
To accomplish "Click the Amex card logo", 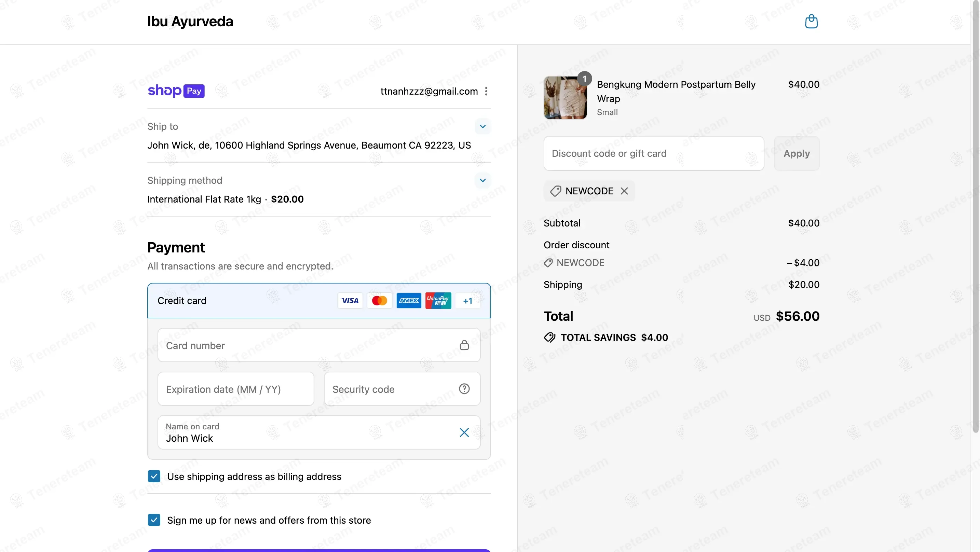I will [x=409, y=301].
